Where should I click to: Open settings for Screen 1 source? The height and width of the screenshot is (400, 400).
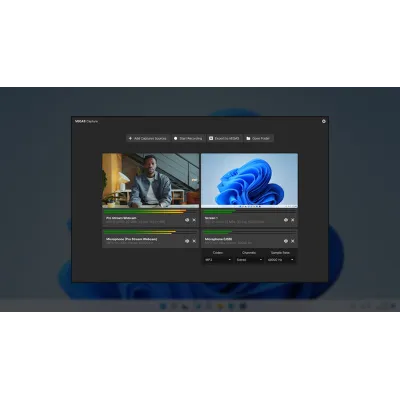(x=286, y=220)
